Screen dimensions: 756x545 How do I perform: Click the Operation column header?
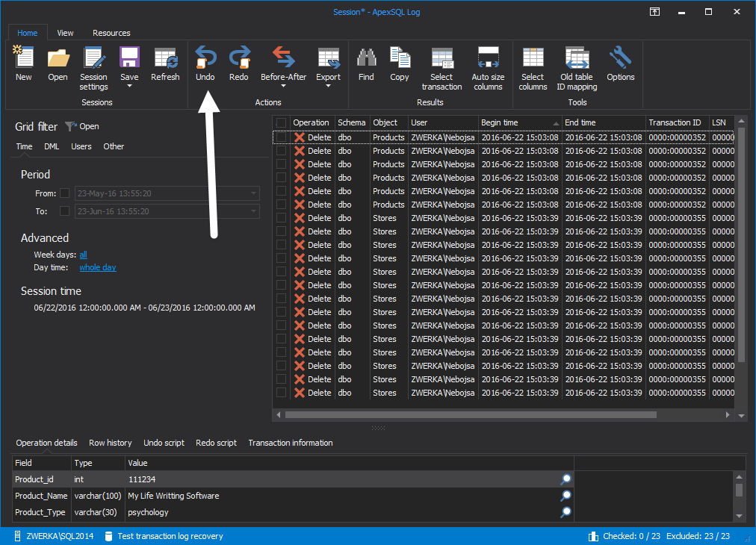click(x=312, y=122)
